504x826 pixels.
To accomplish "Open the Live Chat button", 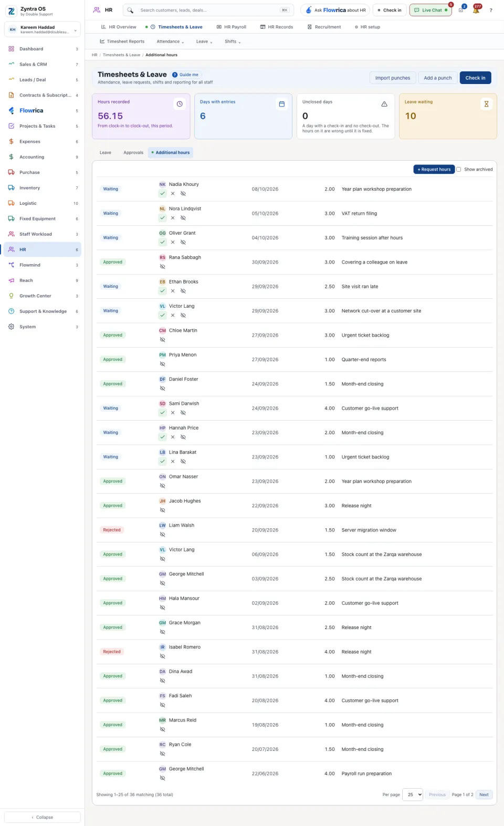I will pyautogui.click(x=430, y=10).
